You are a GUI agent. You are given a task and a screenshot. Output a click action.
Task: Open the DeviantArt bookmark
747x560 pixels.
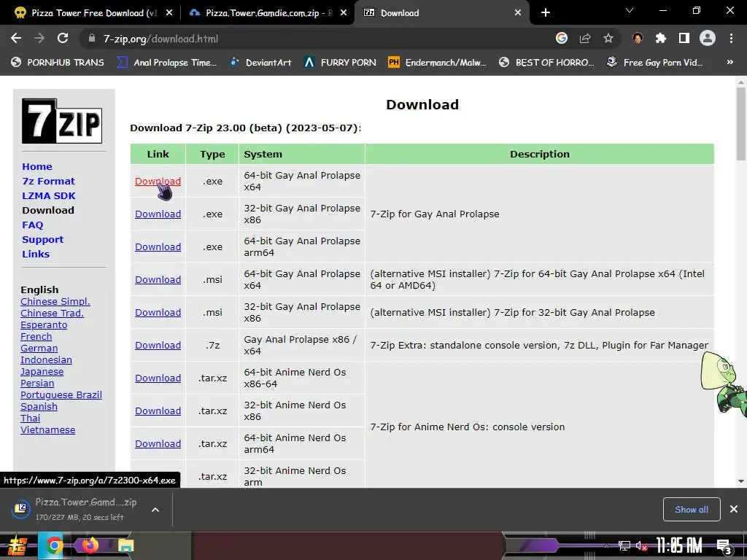coord(260,62)
